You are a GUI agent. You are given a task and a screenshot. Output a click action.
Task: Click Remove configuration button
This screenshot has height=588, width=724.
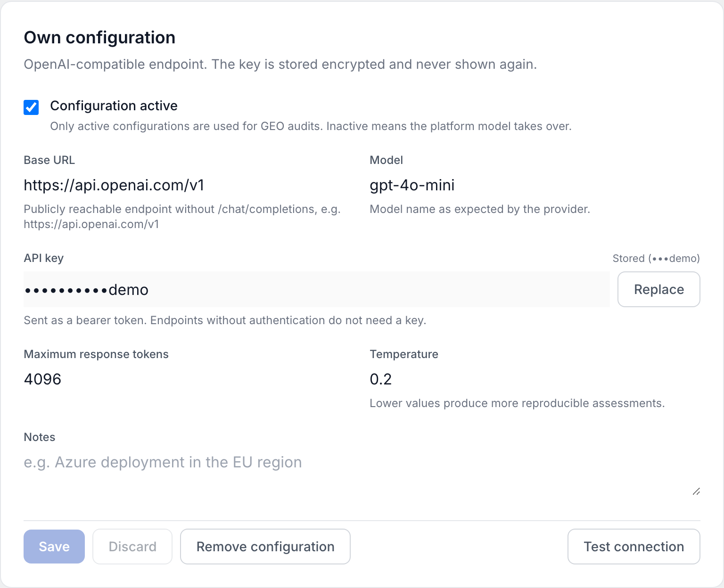click(x=265, y=547)
